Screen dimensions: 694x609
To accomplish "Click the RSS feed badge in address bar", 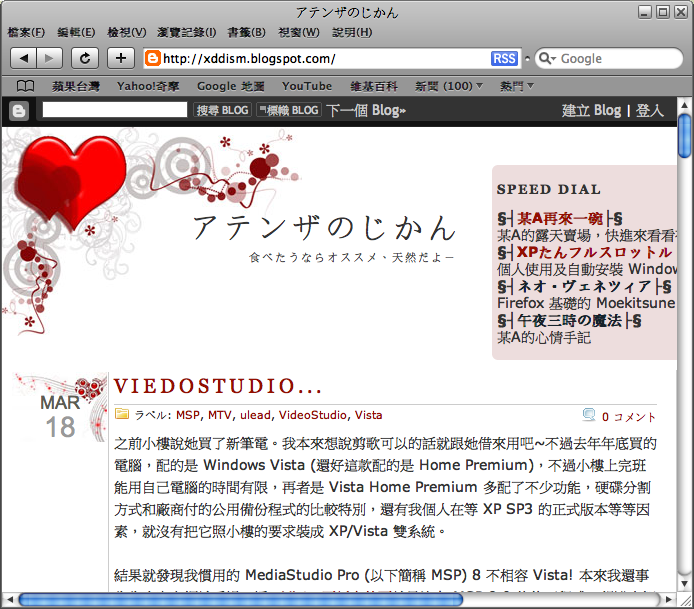I will click(x=505, y=58).
